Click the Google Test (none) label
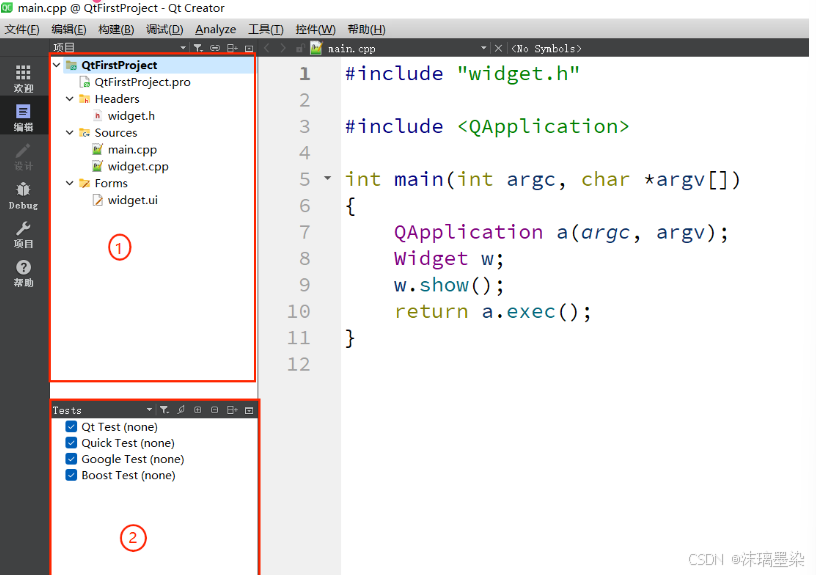 [133, 459]
